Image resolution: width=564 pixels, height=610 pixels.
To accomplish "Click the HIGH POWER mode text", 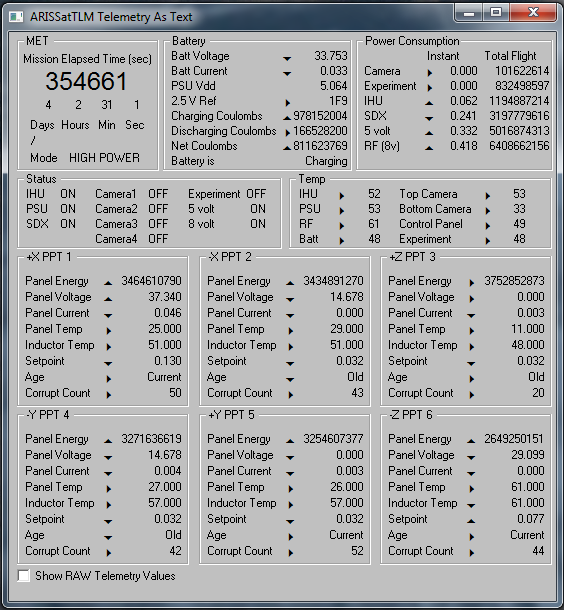I will [x=104, y=158].
